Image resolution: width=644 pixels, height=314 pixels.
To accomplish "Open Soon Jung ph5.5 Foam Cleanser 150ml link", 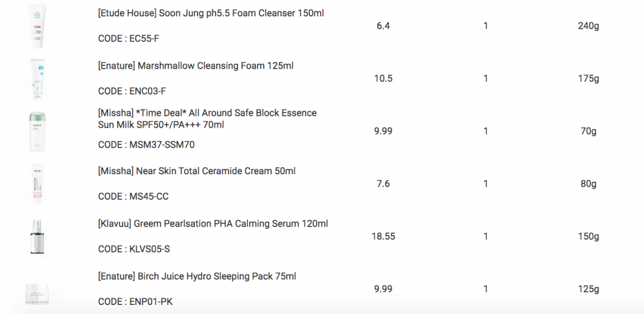I will (211, 13).
